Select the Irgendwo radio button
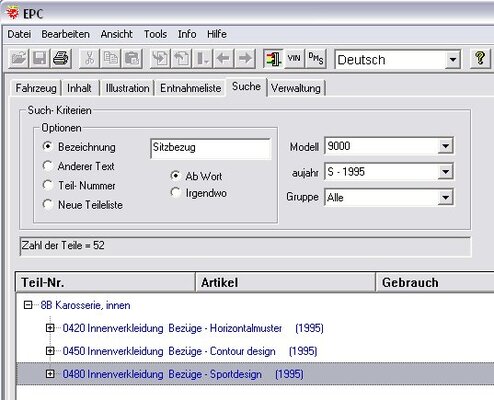Viewport: 494px width, 400px height. click(176, 193)
